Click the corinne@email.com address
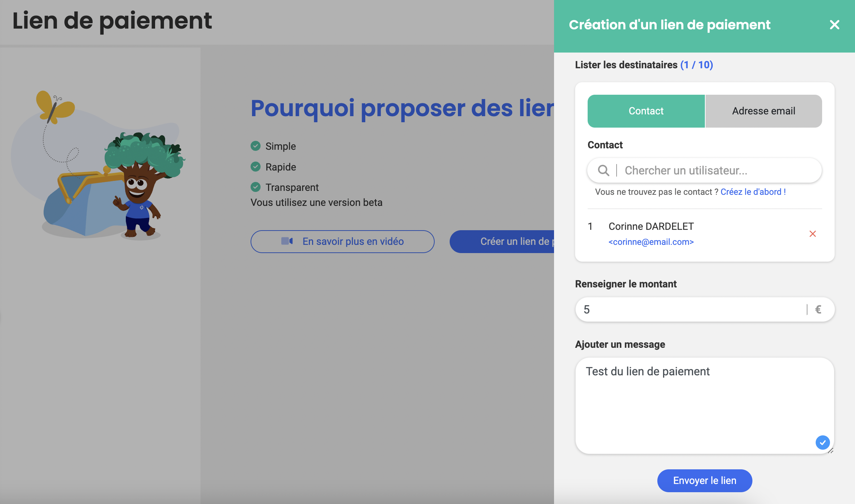The image size is (855, 504). click(x=651, y=242)
